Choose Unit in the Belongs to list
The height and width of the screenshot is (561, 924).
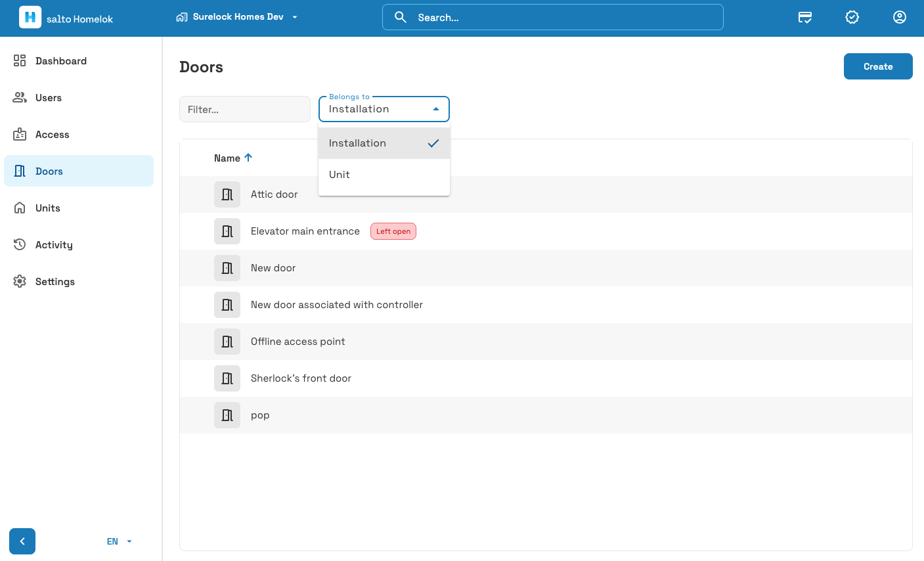[x=384, y=175]
